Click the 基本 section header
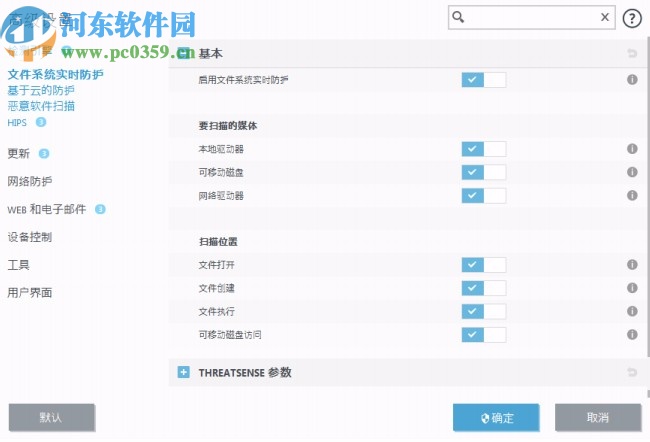 coord(407,53)
